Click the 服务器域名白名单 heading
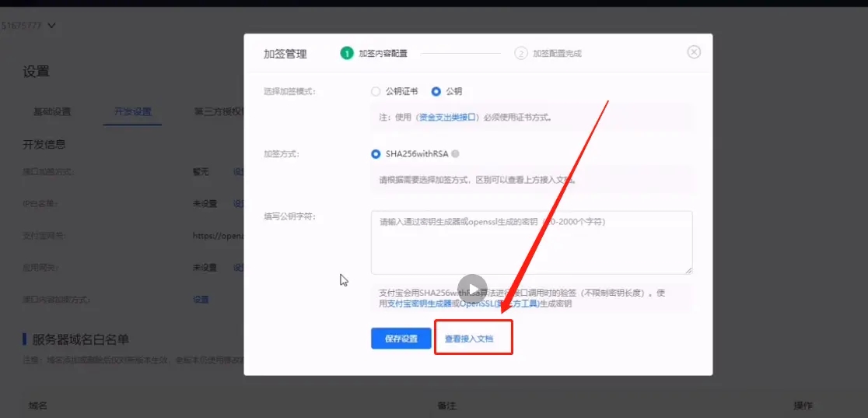Viewport: 868px width, 418px height. tap(81, 339)
